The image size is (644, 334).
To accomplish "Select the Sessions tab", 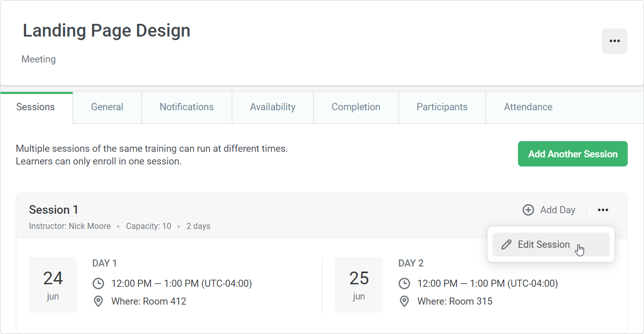I will pyautogui.click(x=36, y=107).
